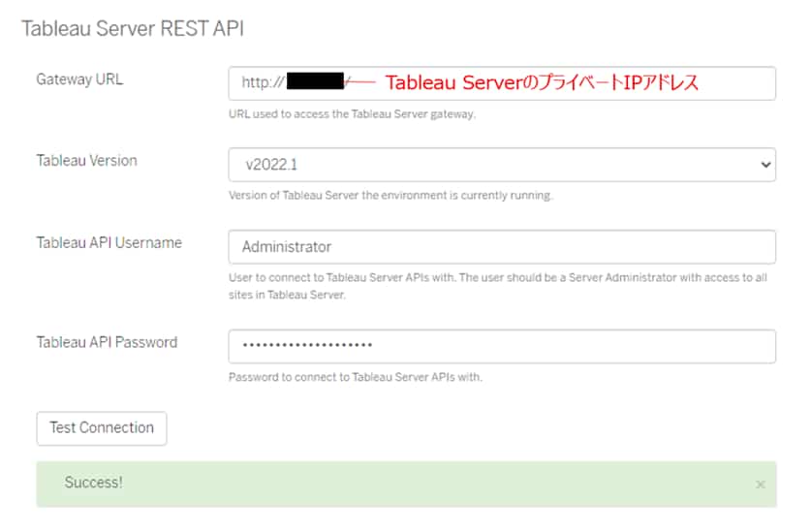Click the Tableau API Password label
The image size is (811, 532).
pos(107,342)
